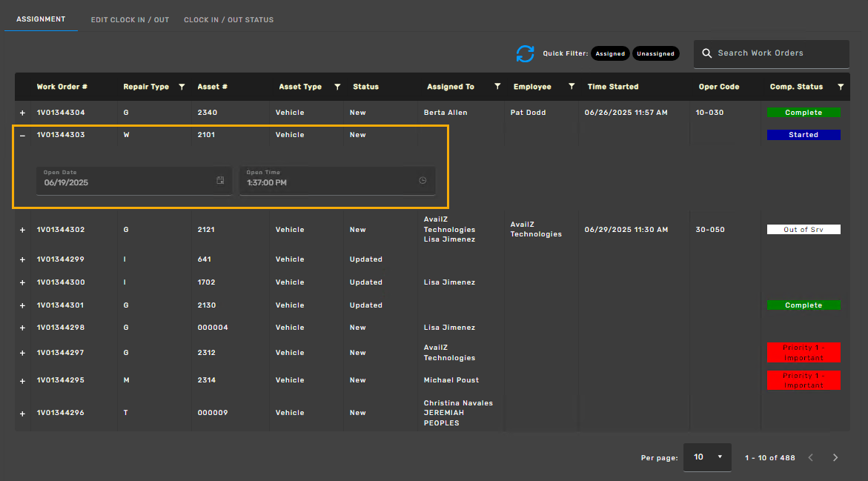
Task: Go to next page of work orders
Action: (x=835, y=458)
